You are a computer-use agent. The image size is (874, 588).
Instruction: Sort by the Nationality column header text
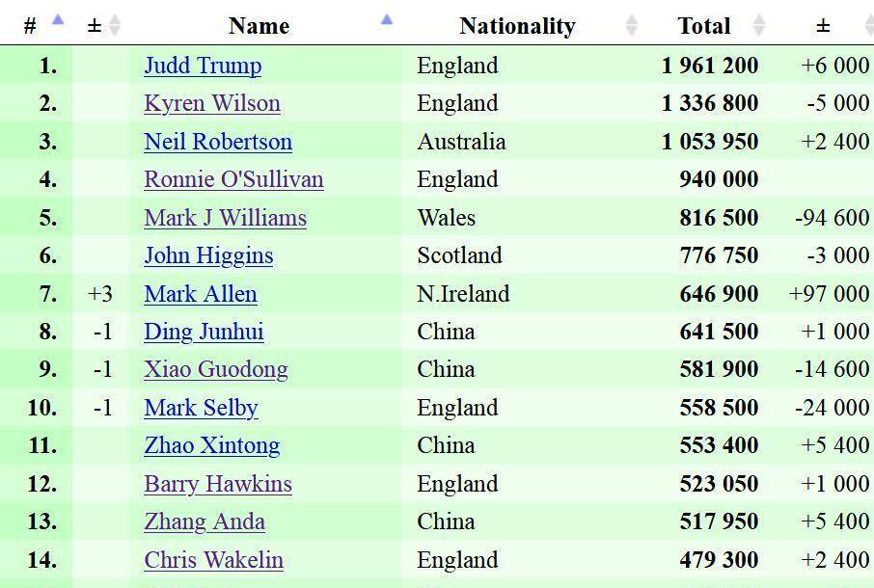[517, 26]
